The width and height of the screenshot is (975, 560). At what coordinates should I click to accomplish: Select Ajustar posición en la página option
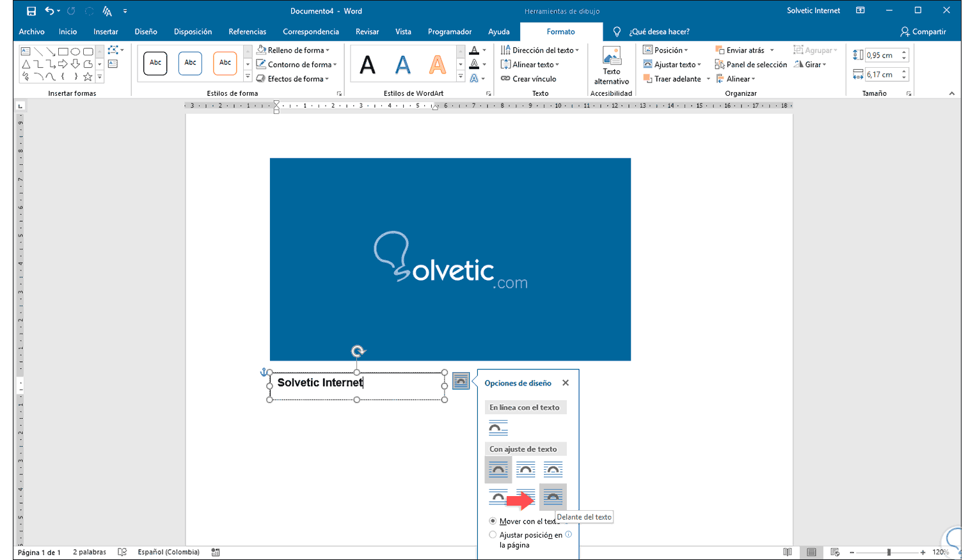[493, 535]
